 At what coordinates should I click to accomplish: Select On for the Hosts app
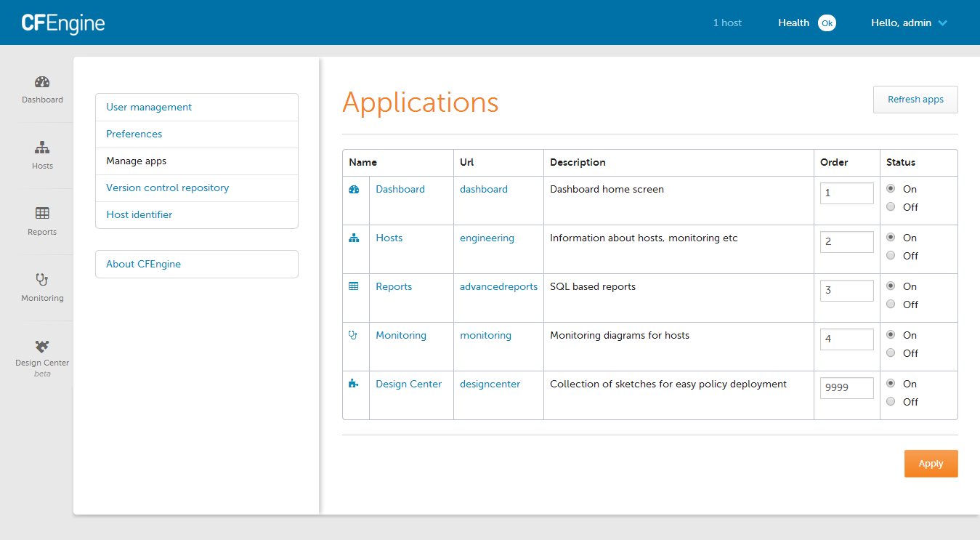click(x=891, y=237)
